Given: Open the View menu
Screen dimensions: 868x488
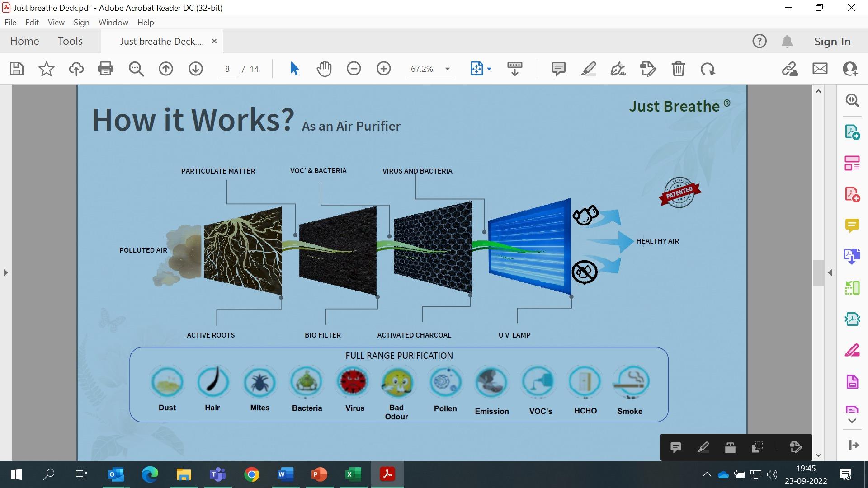Looking at the screenshot, I should pyautogui.click(x=56, y=22).
